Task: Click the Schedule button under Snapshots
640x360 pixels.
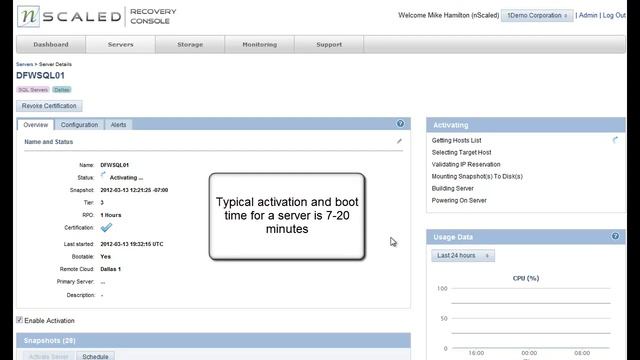Action: pyautogui.click(x=95, y=356)
